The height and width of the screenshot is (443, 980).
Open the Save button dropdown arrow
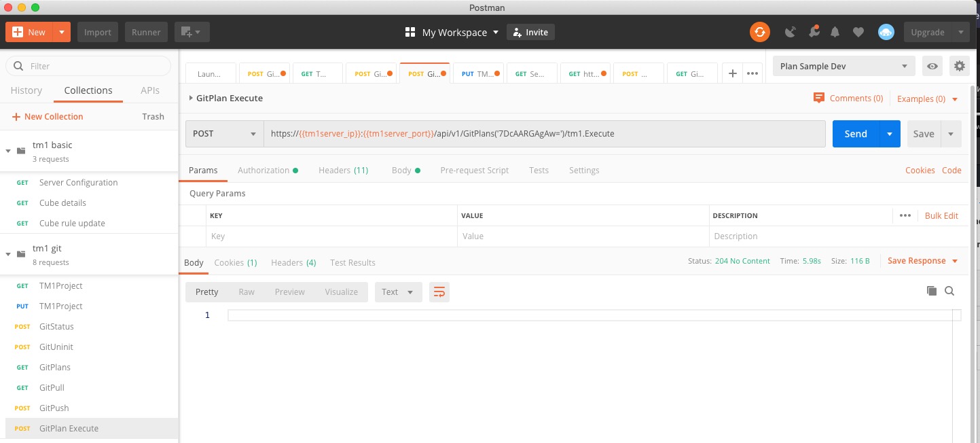[x=951, y=134]
